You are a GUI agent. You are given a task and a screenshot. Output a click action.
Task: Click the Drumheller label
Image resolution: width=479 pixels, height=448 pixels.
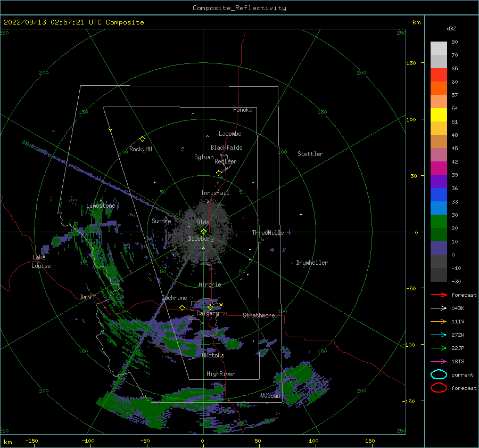pyautogui.click(x=312, y=263)
